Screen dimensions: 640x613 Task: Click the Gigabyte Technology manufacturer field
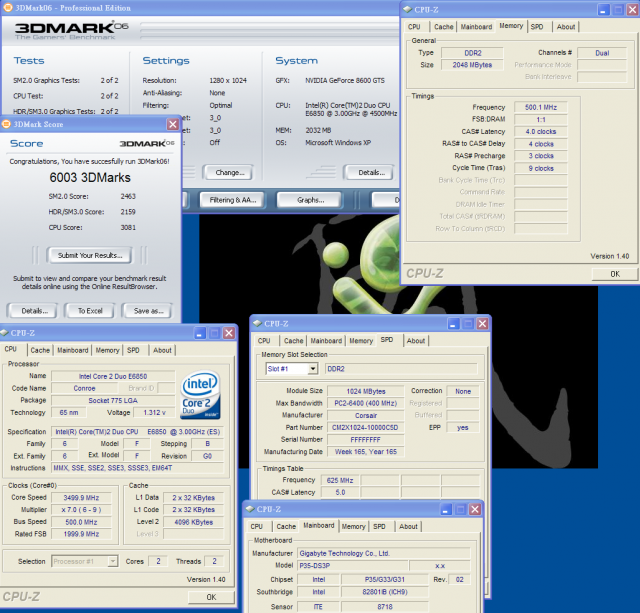(383, 553)
